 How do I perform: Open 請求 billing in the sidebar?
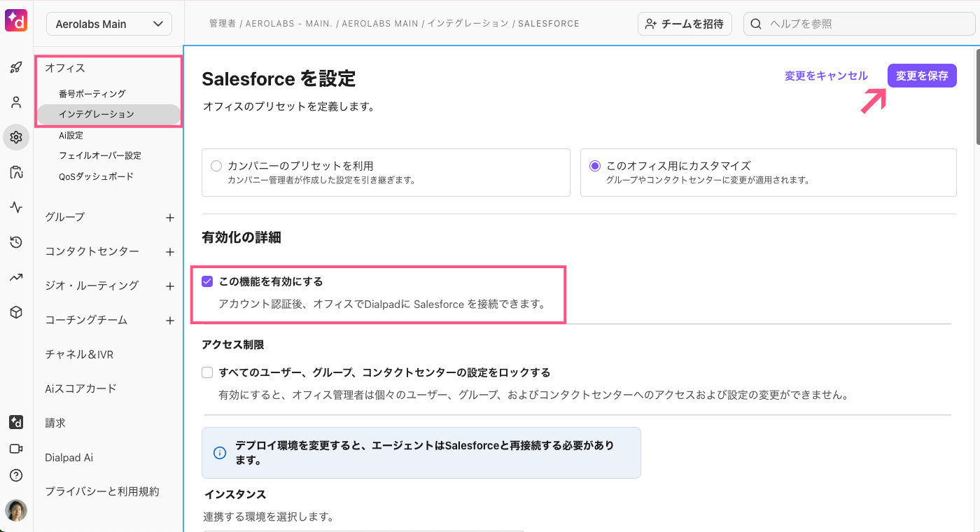tap(55, 423)
